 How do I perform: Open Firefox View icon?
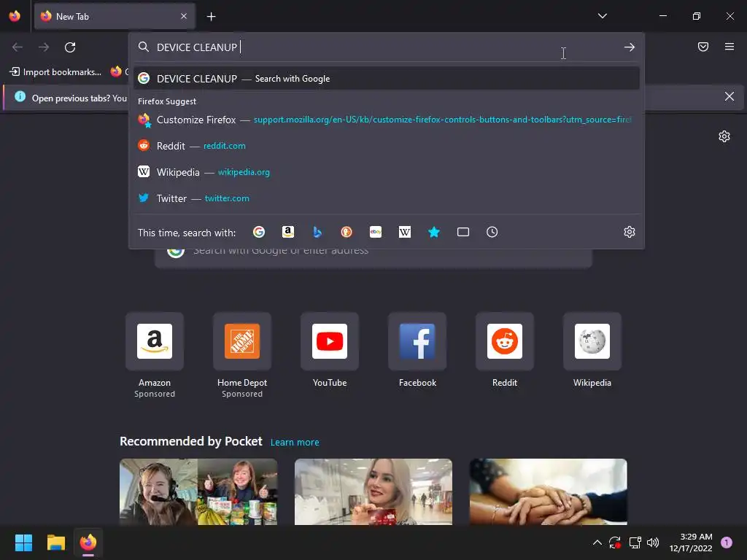tap(15, 16)
